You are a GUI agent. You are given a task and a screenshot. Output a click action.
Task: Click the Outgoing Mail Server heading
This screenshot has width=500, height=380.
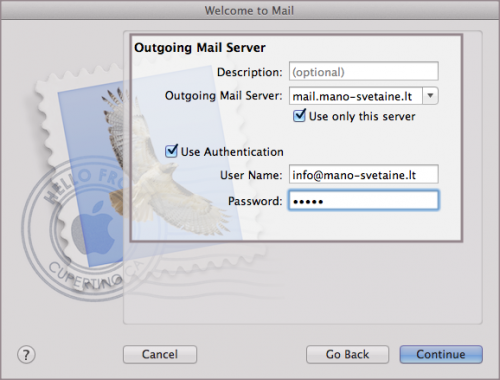[200, 48]
